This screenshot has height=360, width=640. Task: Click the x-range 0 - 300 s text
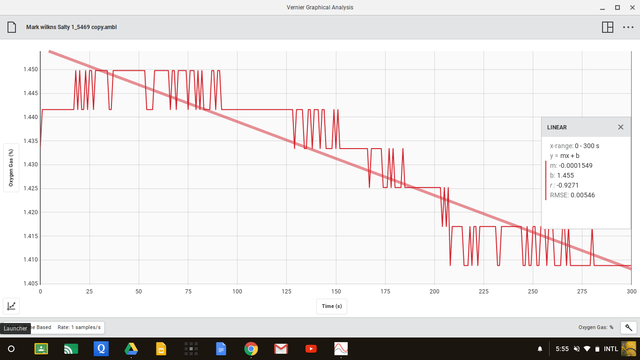coord(574,146)
